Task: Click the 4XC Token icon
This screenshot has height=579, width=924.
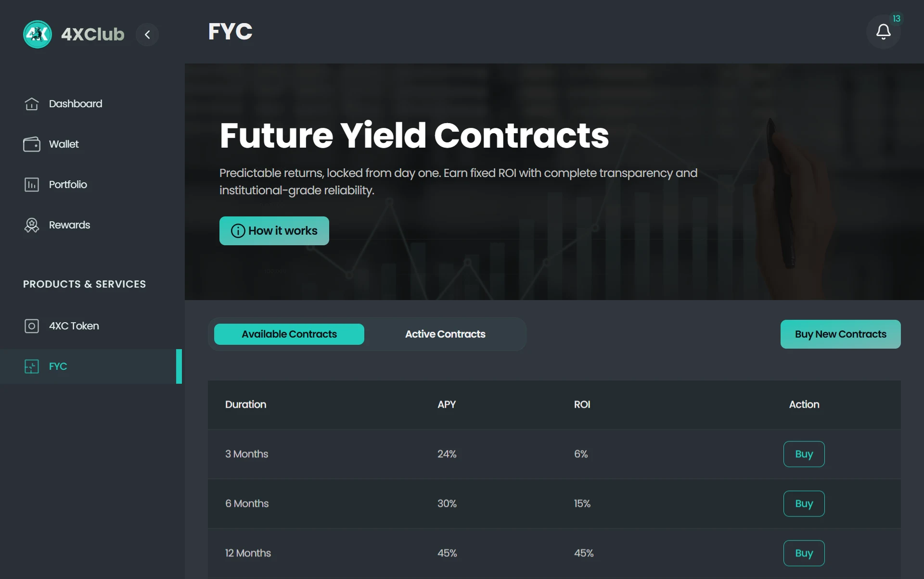Action: click(x=32, y=326)
